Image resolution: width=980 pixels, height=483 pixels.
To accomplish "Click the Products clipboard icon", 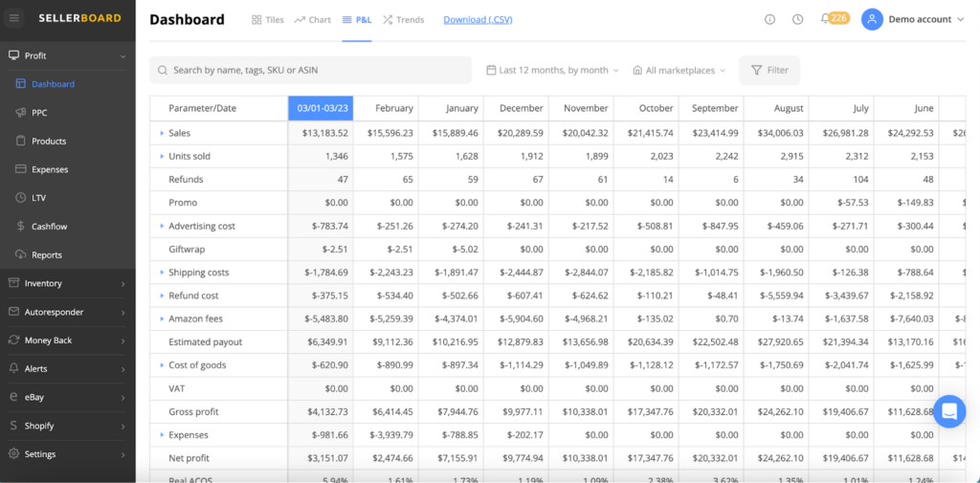I will [x=21, y=142].
